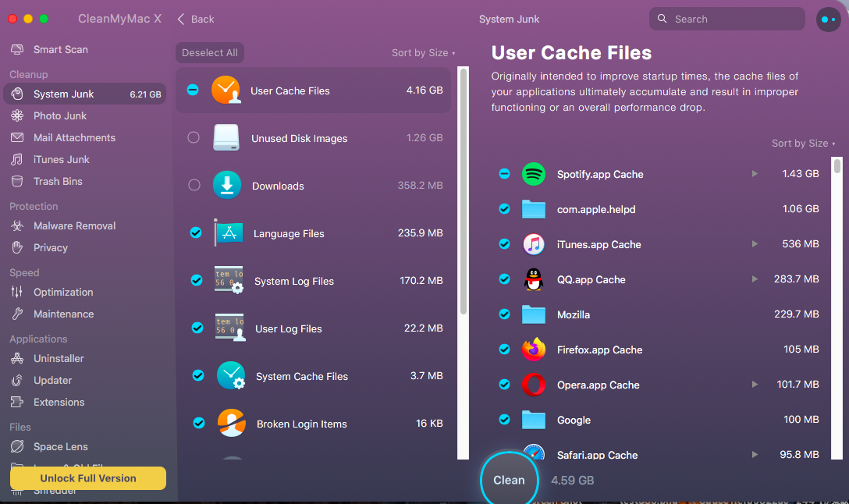Image resolution: width=849 pixels, height=504 pixels.
Task: Click the Search field
Action: tap(726, 19)
